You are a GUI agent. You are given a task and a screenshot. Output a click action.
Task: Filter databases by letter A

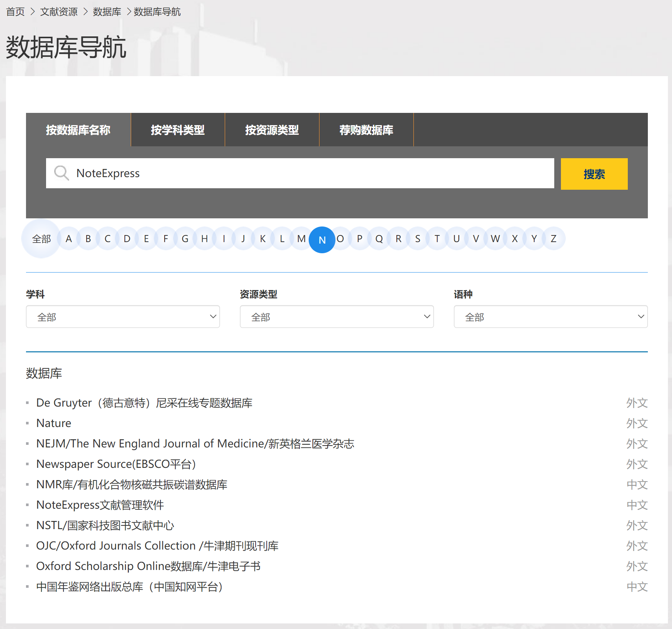69,239
